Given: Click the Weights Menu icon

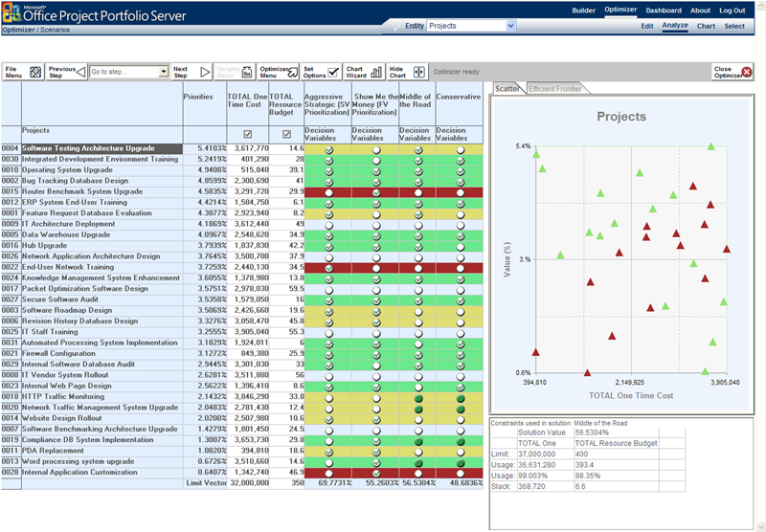Looking at the screenshot, I should click(248, 72).
